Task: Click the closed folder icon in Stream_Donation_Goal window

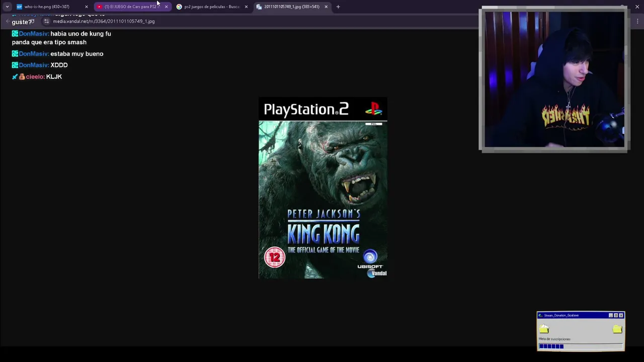Action: point(617,329)
